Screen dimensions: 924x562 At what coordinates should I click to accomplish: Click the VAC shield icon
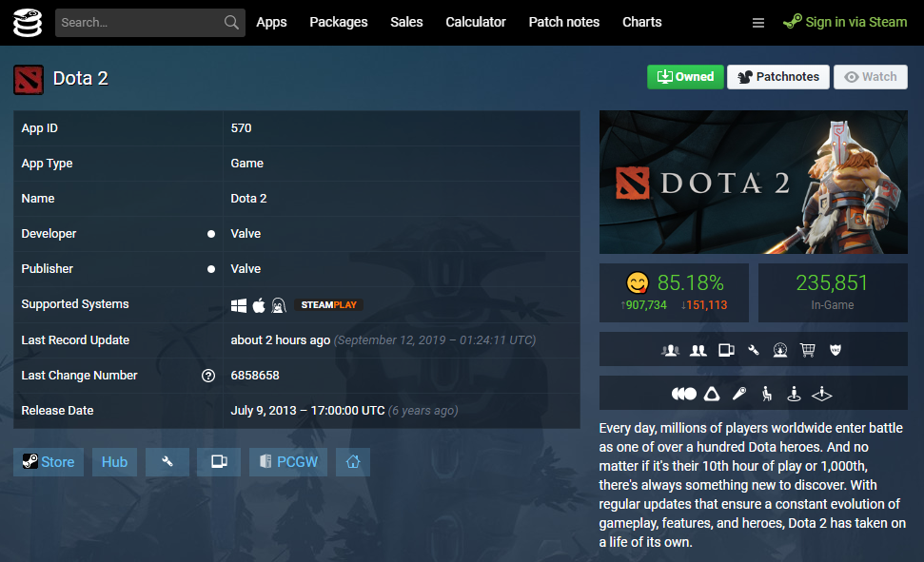835,350
